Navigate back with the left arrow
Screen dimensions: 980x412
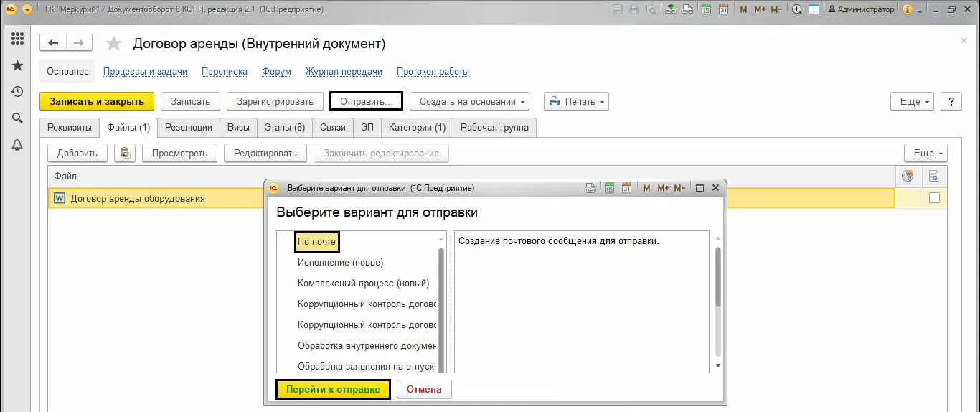[x=53, y=43]
